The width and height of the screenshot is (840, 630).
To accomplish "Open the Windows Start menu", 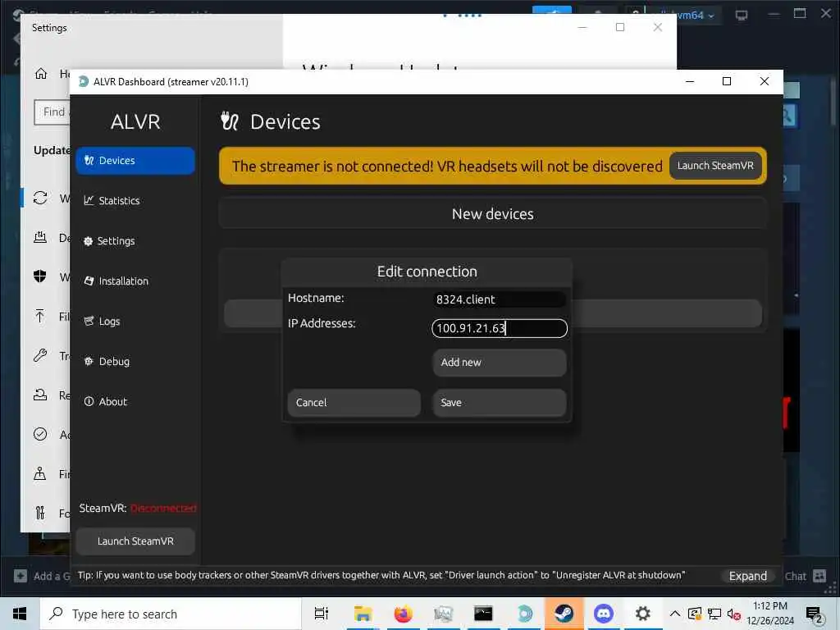I will pos(20,614).
